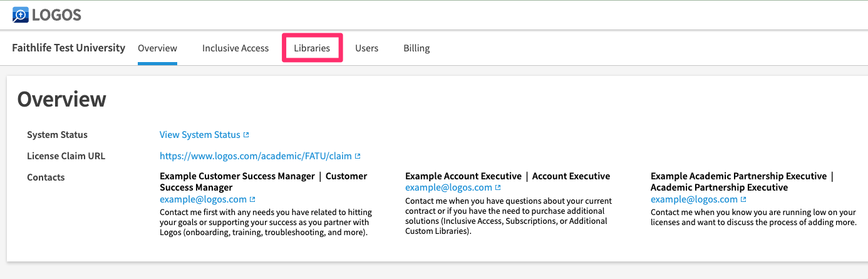The image size is (868, 279).
Task: Click external icon beside Account Executive email
Action: (498, 187)
